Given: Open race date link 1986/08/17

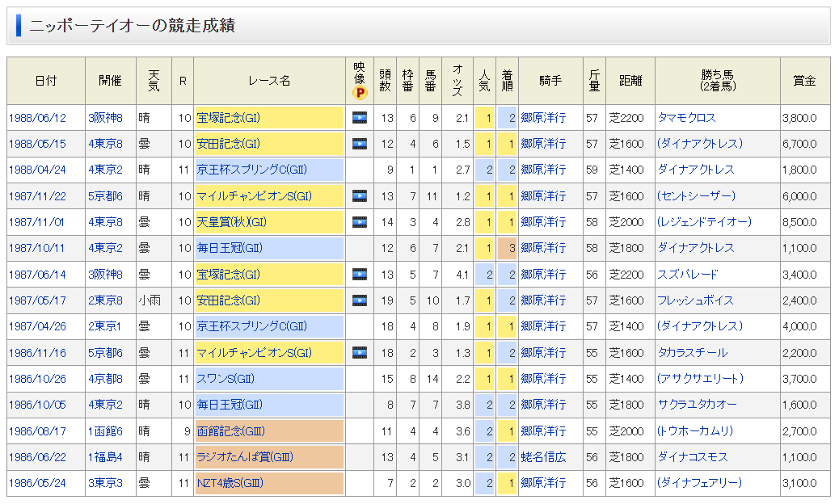Looking at the screenshot, I should (x=37, y=431).
